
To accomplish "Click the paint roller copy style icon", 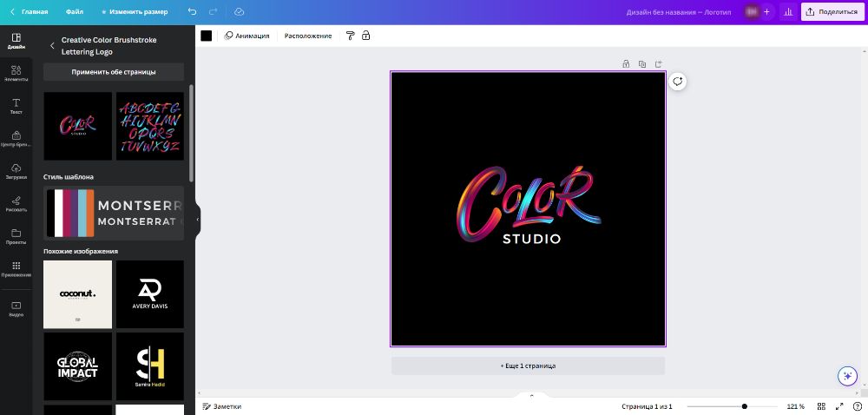I will coord(350,36).
